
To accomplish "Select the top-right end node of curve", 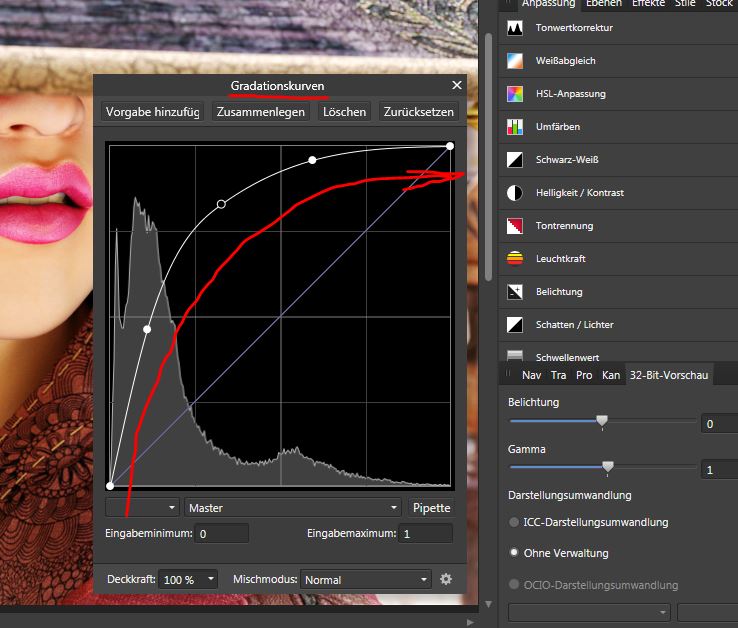I will click(x=450, y=146).
